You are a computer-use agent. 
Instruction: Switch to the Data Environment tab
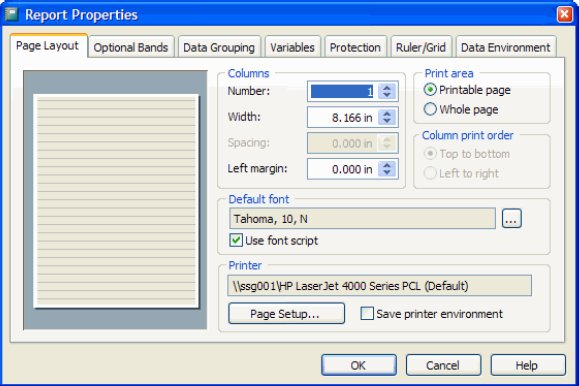[506, 47]
